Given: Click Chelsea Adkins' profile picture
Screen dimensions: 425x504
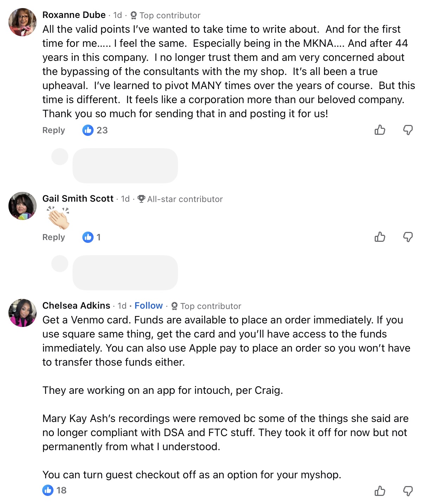Looking at the screenshot, I should pyautogui.click(x=23, y=313).
